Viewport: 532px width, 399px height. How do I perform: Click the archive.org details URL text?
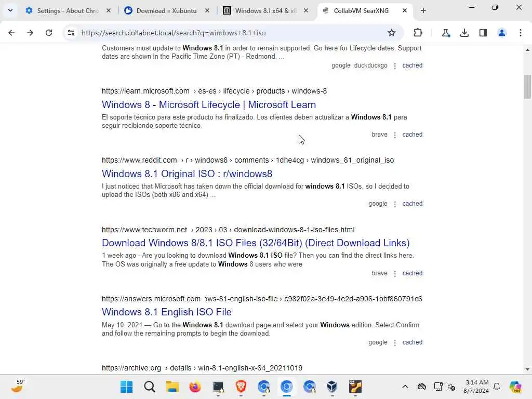pos(202,368)
